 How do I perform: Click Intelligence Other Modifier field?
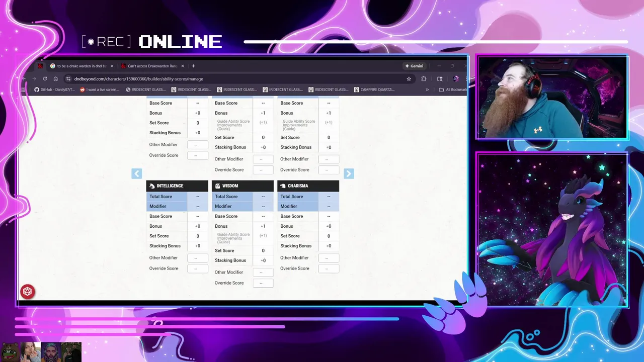[x=198, y=258]
